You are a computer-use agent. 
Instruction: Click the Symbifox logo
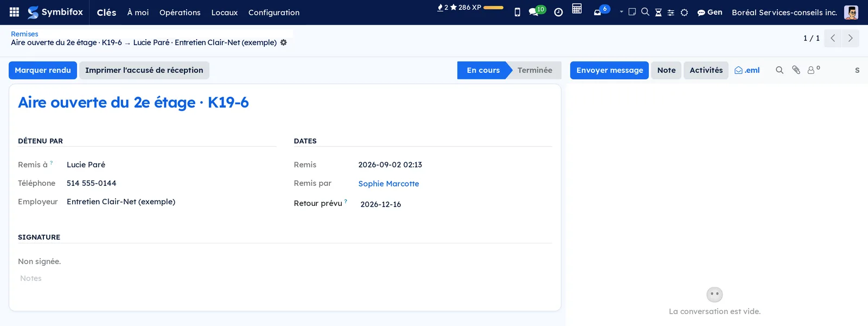click(x=55, y=12)
